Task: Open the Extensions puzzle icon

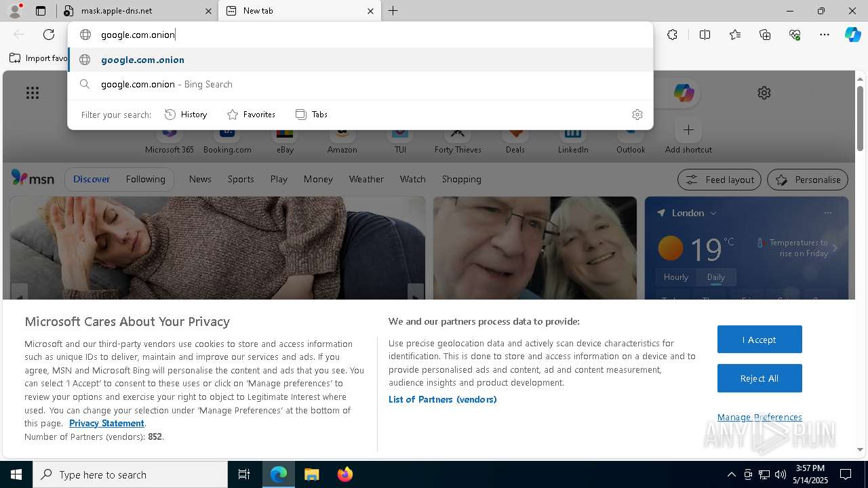Action: coord(672,35)
